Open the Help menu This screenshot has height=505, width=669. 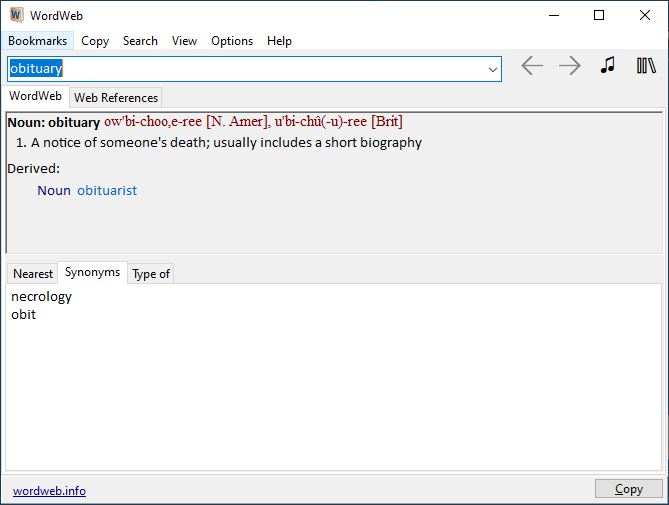[x=279, y=41]
